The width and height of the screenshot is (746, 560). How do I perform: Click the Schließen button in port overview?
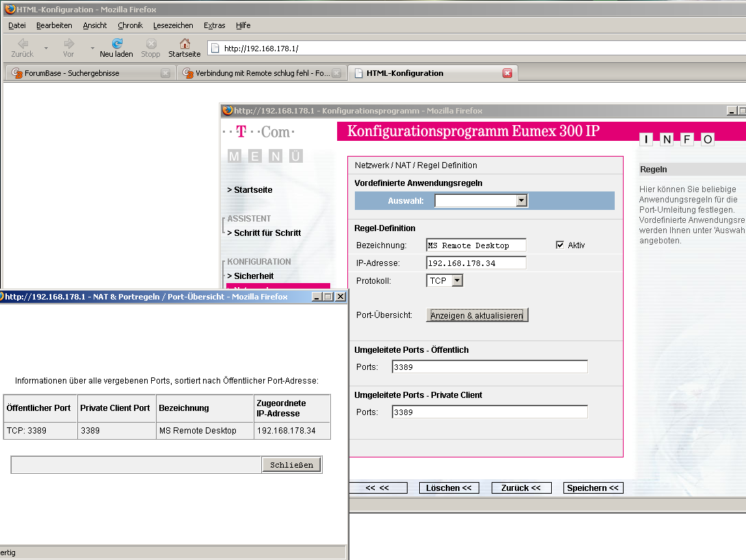pyautogui.click(x=292, y=465)
